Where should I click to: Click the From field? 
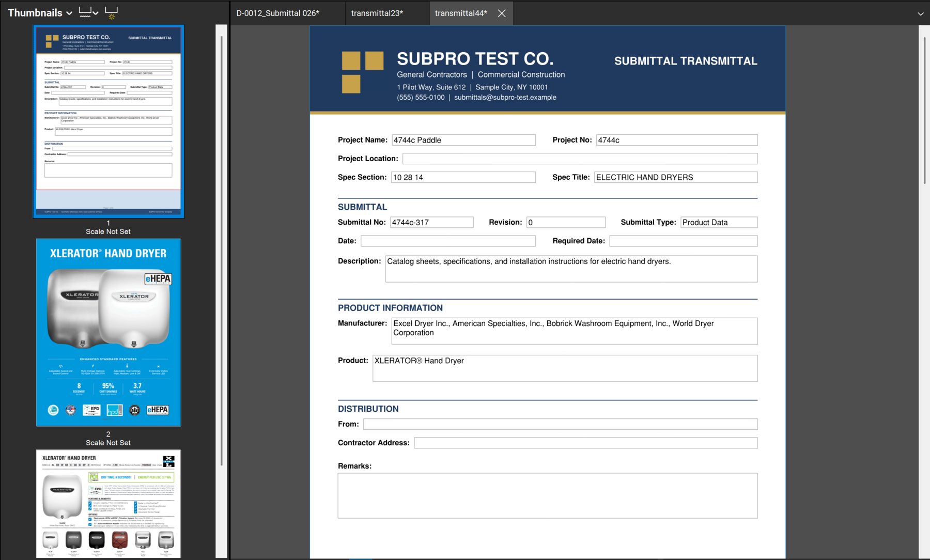coord(561,424)
